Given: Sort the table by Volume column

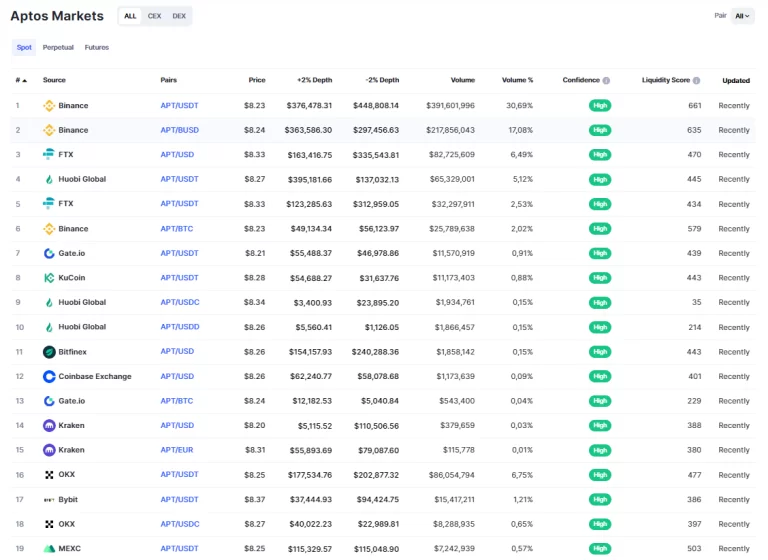Looking at the screenshot, I should pos(462,80).
